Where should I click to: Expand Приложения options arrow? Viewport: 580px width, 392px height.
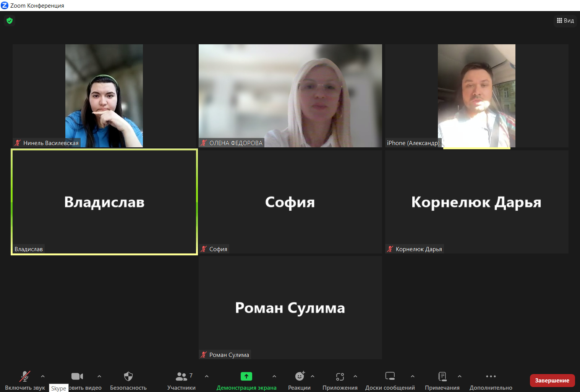click(355, 376)
